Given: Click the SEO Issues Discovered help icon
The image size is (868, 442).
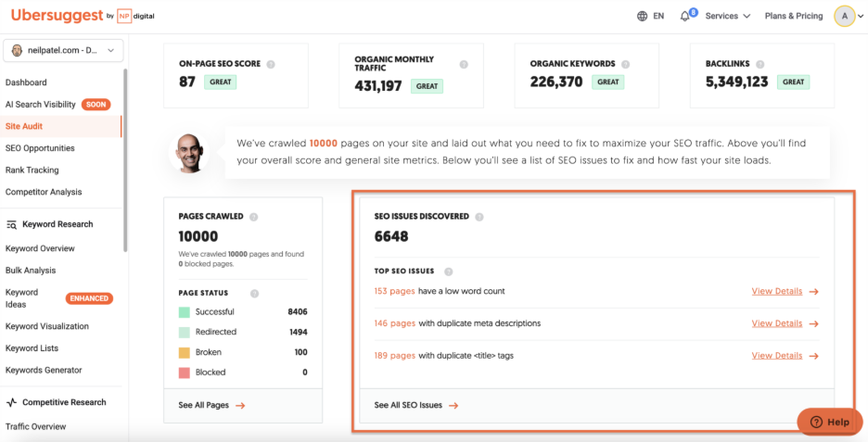Looking at the screenshot, I should point(479,217).
